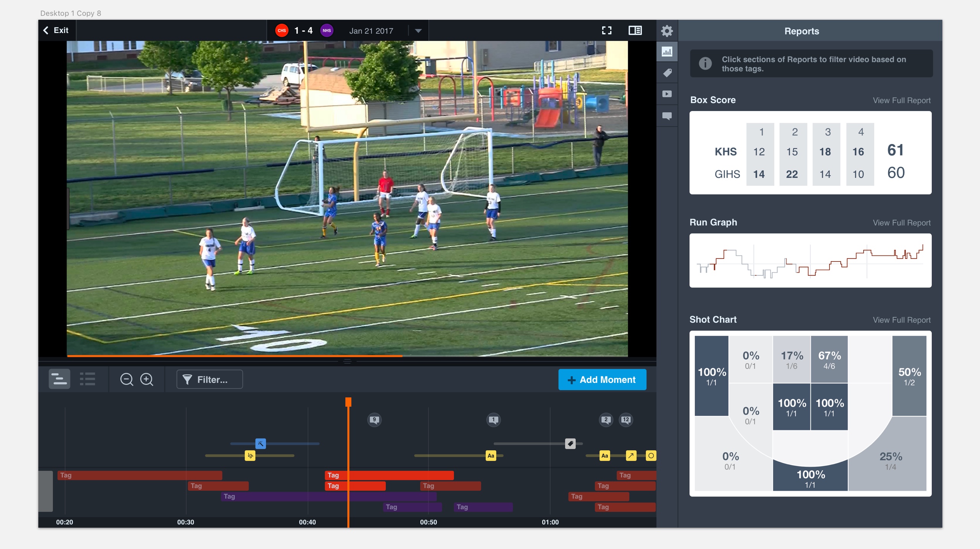
Task: Filter by the 67% 4/6 shot zone
Action: pos(829,359)
